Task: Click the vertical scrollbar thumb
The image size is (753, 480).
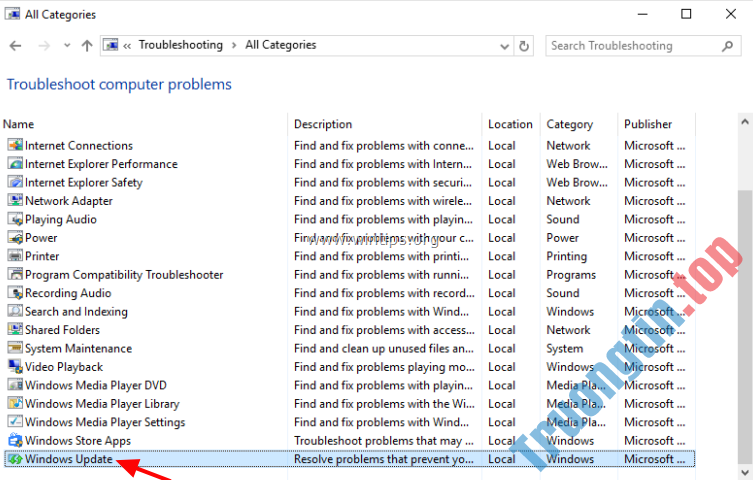Action: click(x=745, y=326)
